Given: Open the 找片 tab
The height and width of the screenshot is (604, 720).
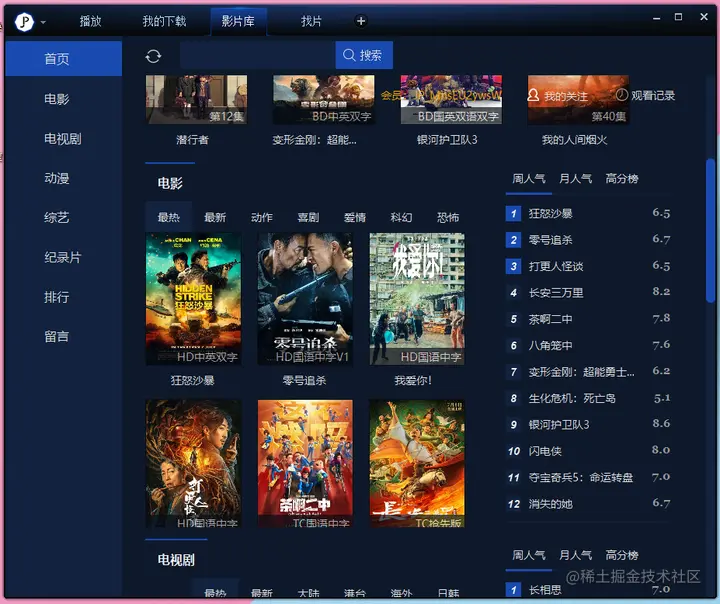Looking at the screenshot, I should pos(311,21).
